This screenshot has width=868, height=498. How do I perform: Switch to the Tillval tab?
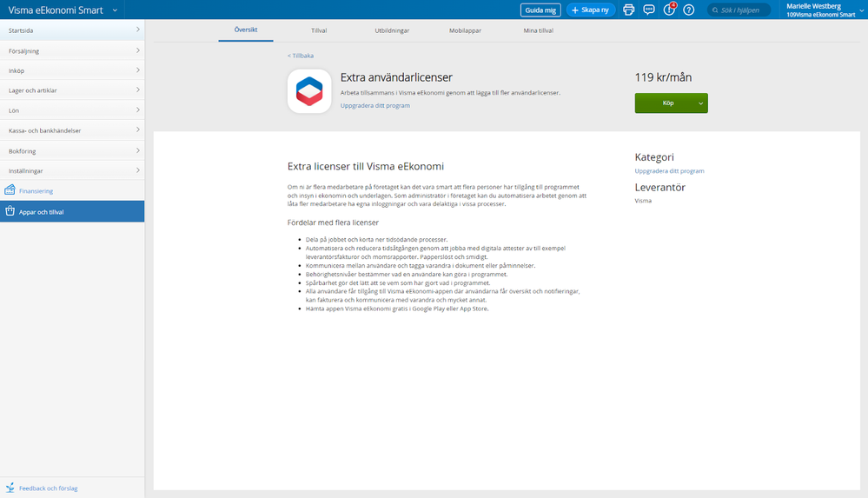pyautogui.click(x=319, y=30)
